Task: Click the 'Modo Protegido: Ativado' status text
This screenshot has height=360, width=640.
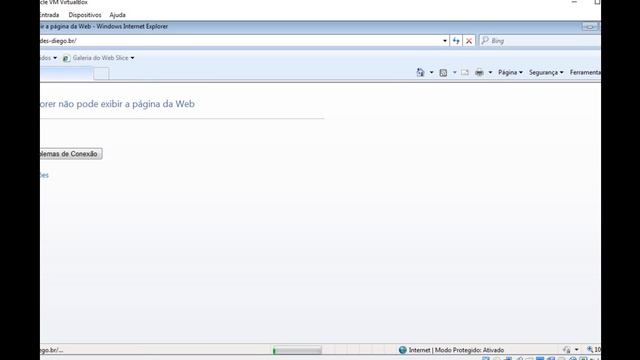Action: [469, 350]
